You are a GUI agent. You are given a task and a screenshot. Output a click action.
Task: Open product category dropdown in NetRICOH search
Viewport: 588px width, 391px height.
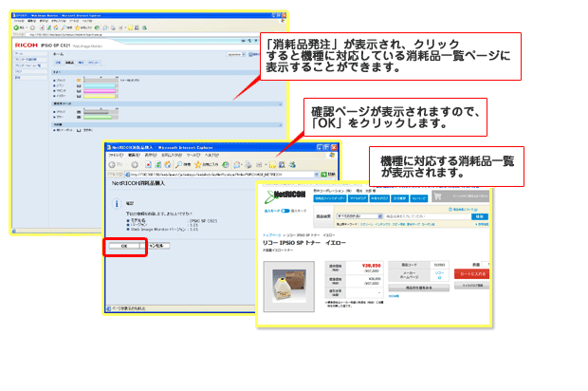point(359,216)
